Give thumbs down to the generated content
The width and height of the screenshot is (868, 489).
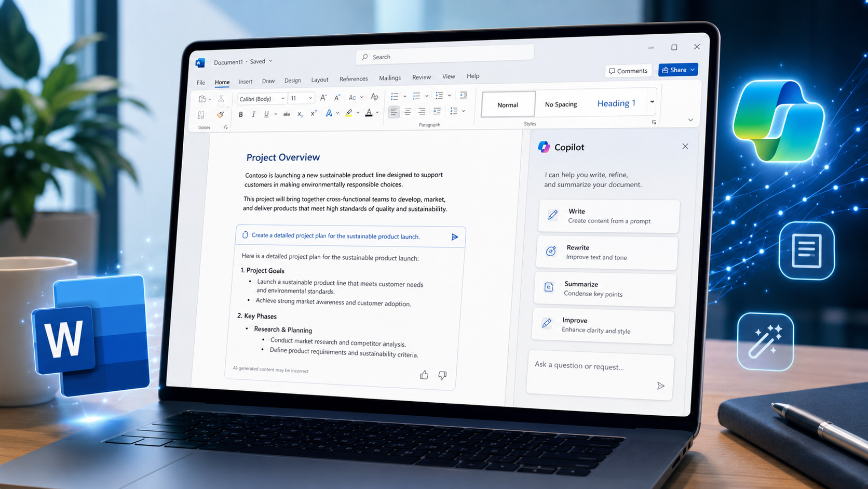[x=442, y=375]
